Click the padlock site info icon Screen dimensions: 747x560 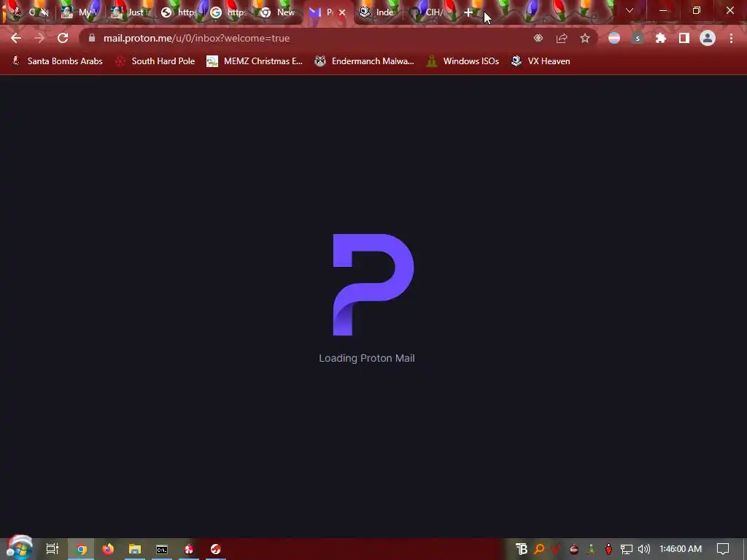pyautogui.click(x=92, y=38)
